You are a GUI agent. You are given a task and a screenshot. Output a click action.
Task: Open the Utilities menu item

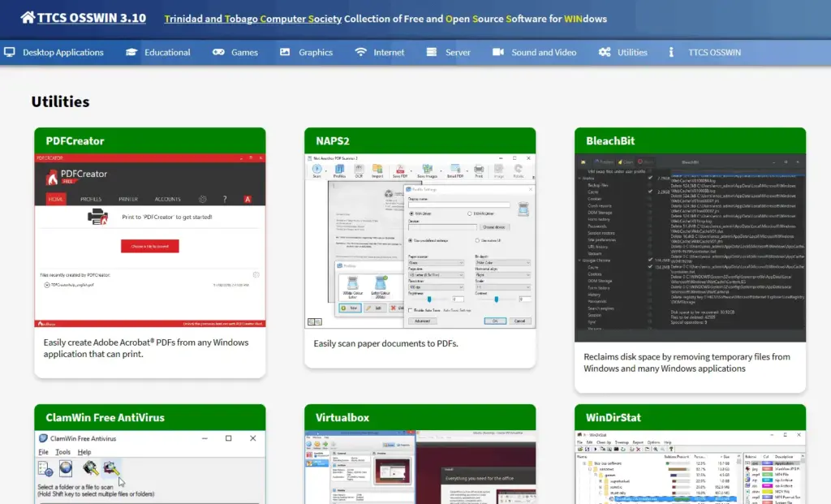632,52
